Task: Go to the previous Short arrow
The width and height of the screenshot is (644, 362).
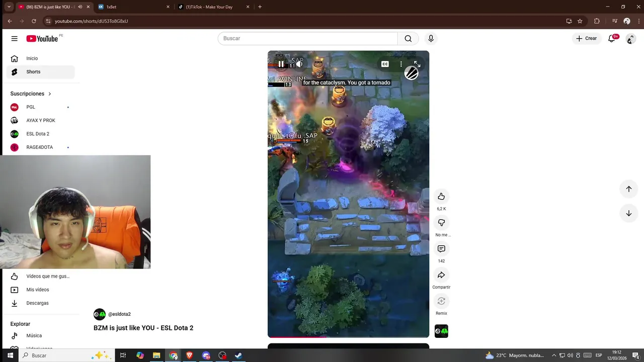Action: 628,189
